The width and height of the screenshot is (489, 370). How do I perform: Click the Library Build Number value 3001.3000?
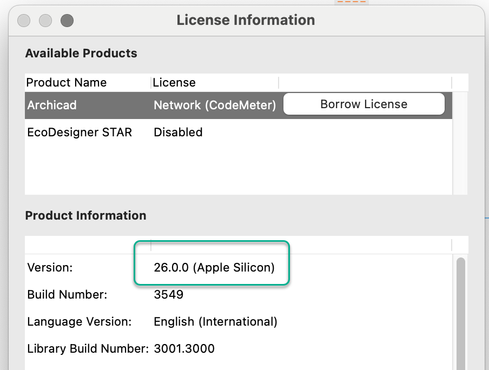click(184, 349)
